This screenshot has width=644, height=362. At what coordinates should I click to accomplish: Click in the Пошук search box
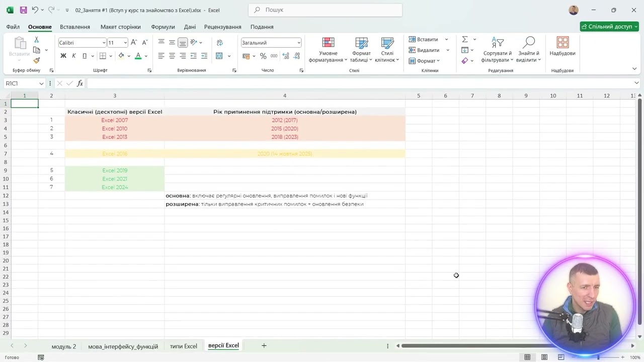[325, 10]
